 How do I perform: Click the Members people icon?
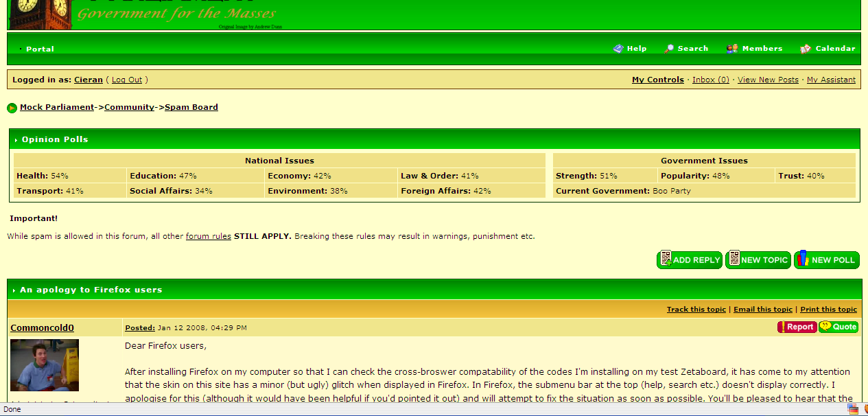tap(732, 49)
